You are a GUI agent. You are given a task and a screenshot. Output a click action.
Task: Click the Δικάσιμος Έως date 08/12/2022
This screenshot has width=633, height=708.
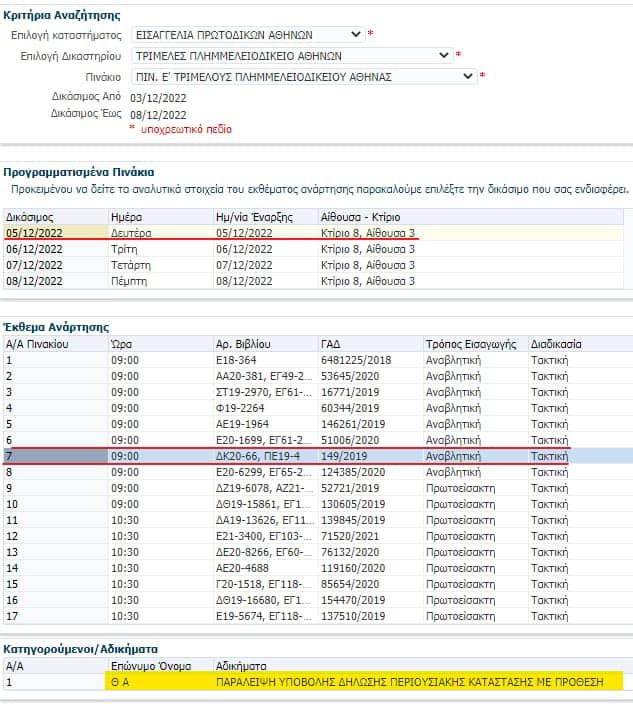(x=158, y=115)
